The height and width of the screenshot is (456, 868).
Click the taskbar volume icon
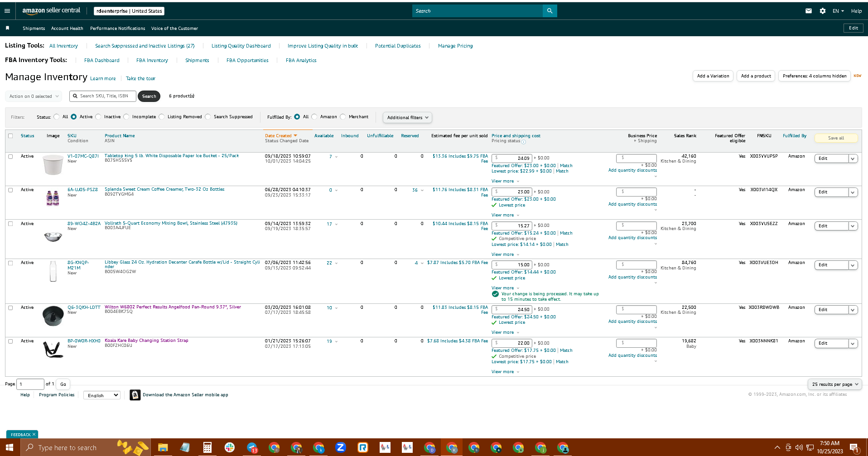click(799, 447)
